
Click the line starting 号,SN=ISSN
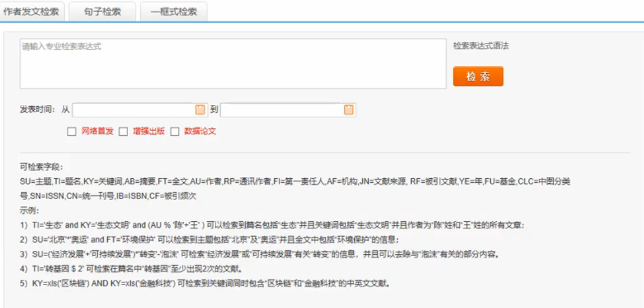tap(108, 196)
